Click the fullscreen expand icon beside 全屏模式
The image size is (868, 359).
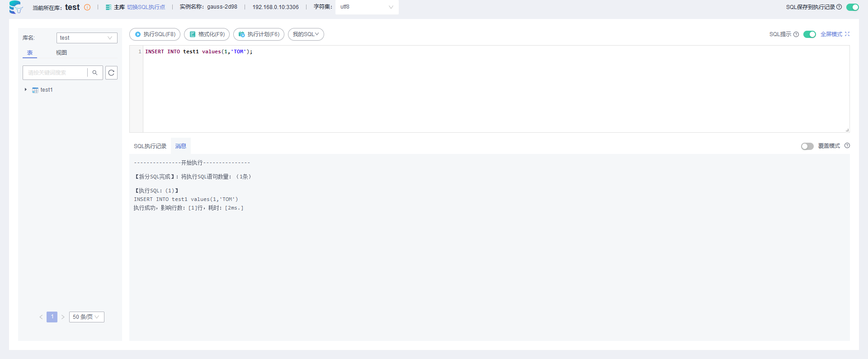click(847, 34)
